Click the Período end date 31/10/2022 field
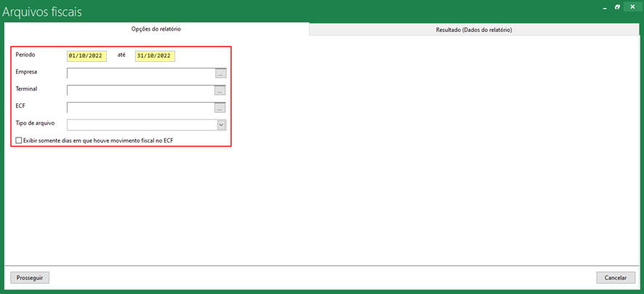Screen dimensions: 644x294 pos(155,56)
